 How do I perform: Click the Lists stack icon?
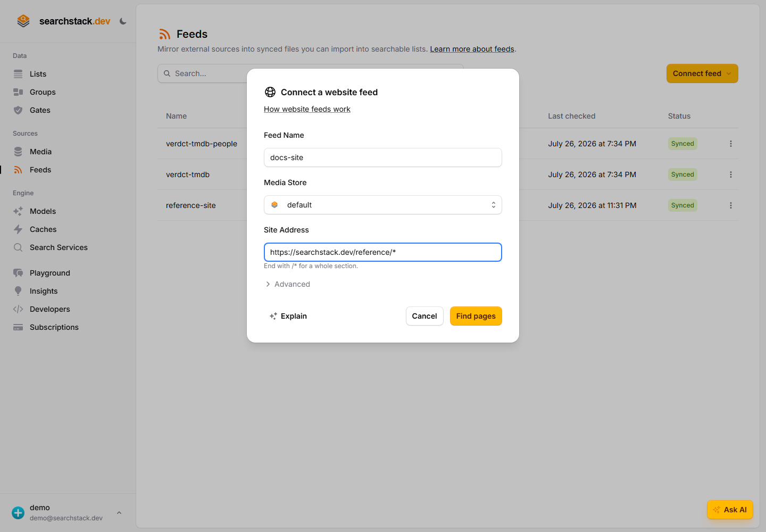(18, 74)
